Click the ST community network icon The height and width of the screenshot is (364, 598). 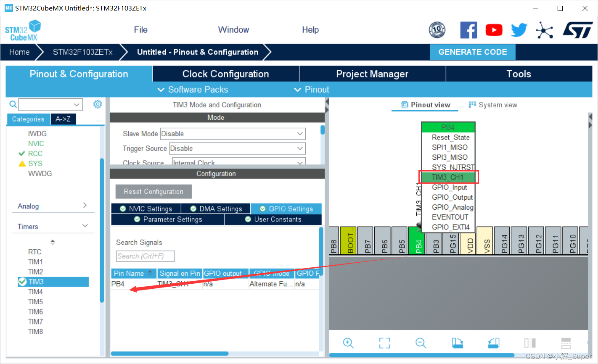point(544,30)
